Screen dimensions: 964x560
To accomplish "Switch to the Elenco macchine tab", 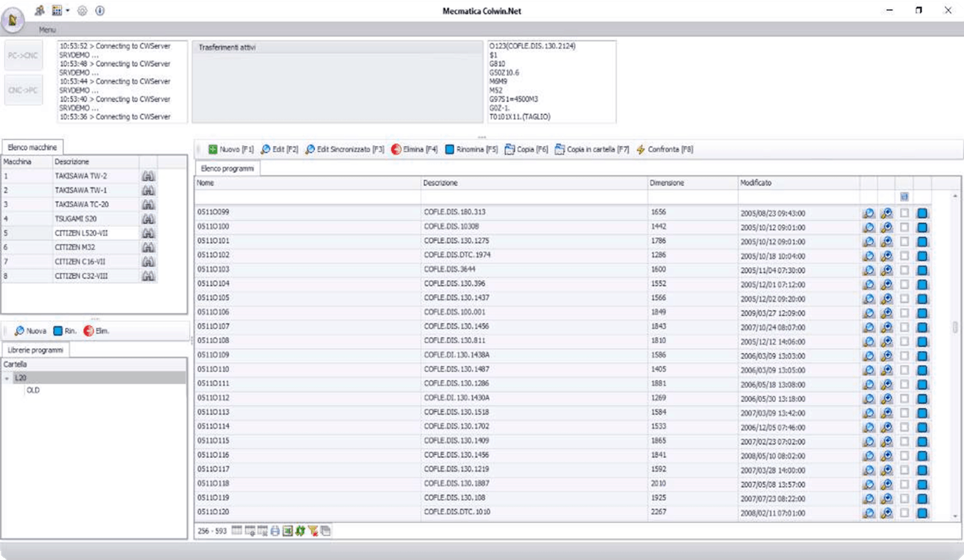I will (x=32, y=148).
